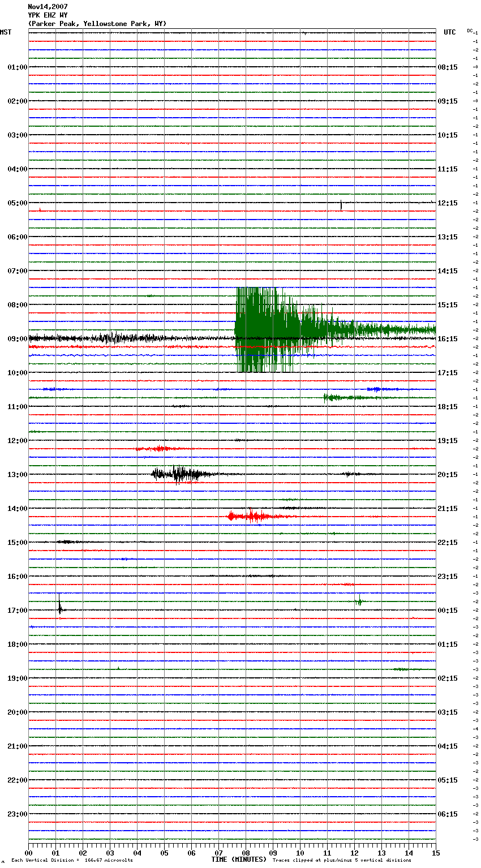Click the 21:15 UTC time label
Image resolution: width=481 pixels, height=868 pixels.
click(x=448, y=509)
